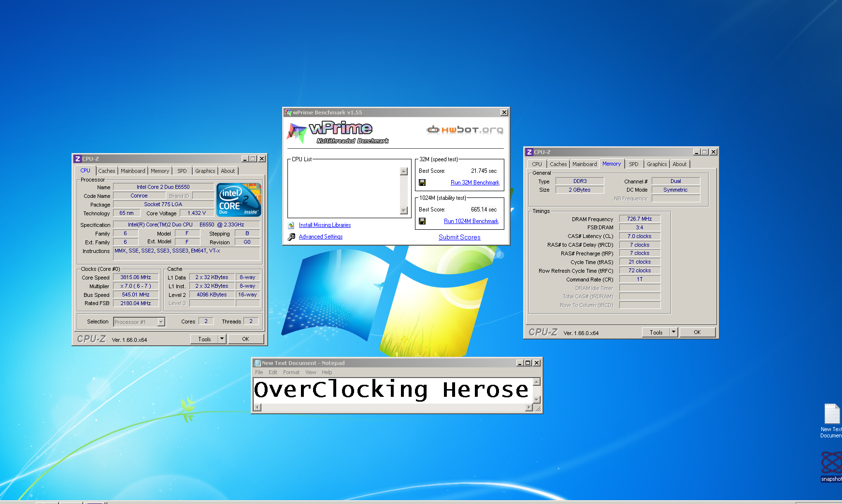Open SPD tab in left CPU-Z

182,171
